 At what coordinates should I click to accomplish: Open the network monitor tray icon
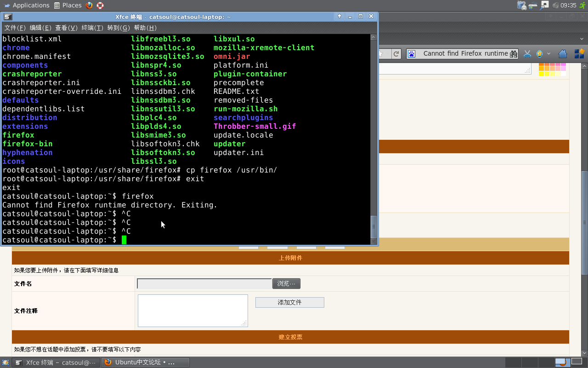pos(544,5)
